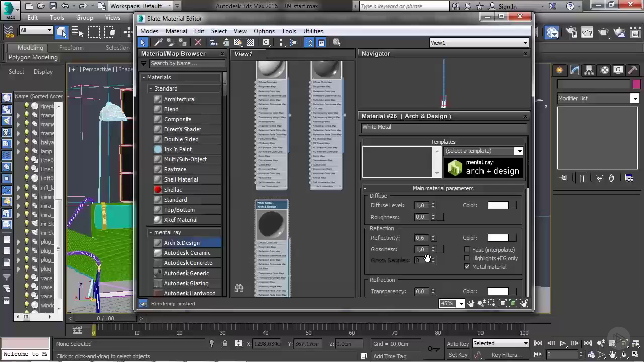Click the Key Filters... button

tap(507, 355)
